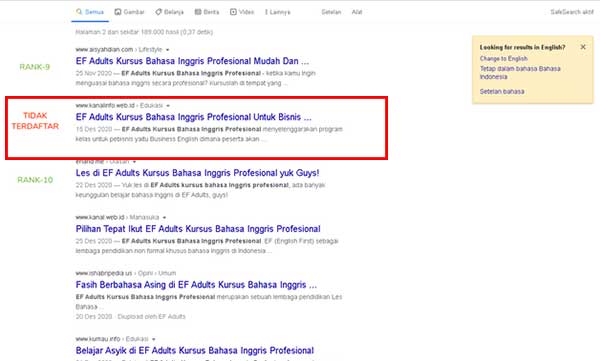Open the Video search tab
600x361 pixels.
[x=242, y=12]
